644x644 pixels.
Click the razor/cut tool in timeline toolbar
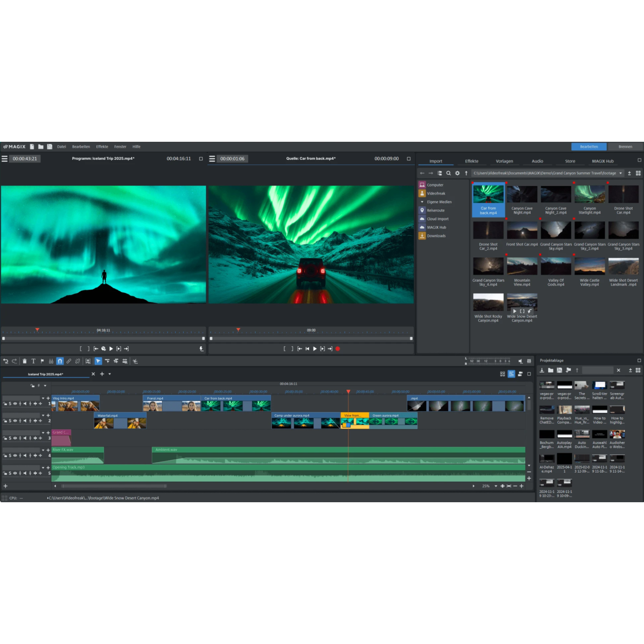[x=134, y=361]
